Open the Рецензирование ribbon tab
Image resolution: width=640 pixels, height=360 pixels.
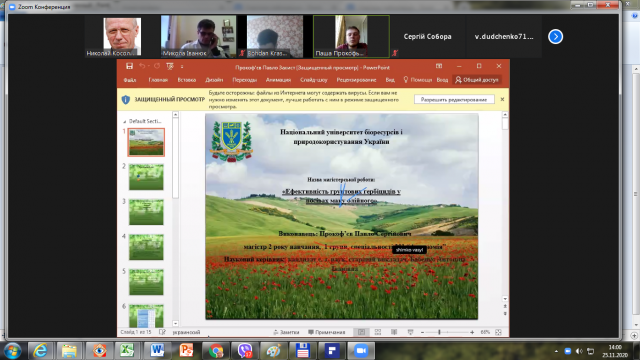(356, 80)
